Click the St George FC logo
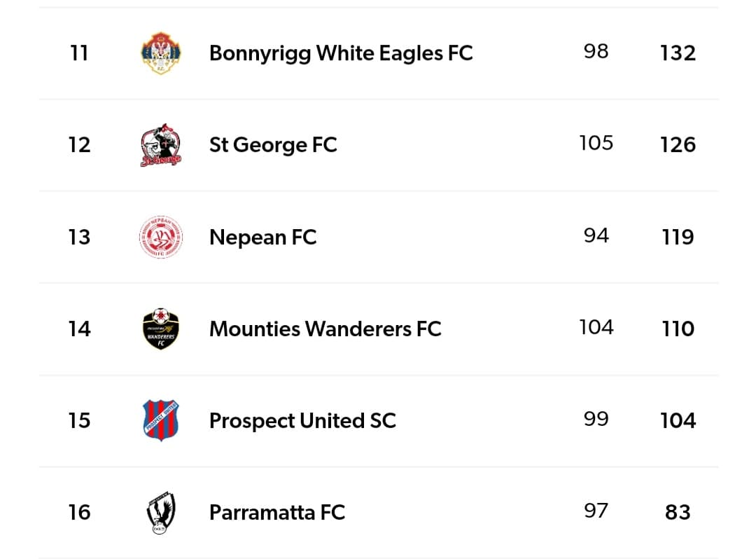756x559 pixels. pyautogui.click(x=161, y=145)
